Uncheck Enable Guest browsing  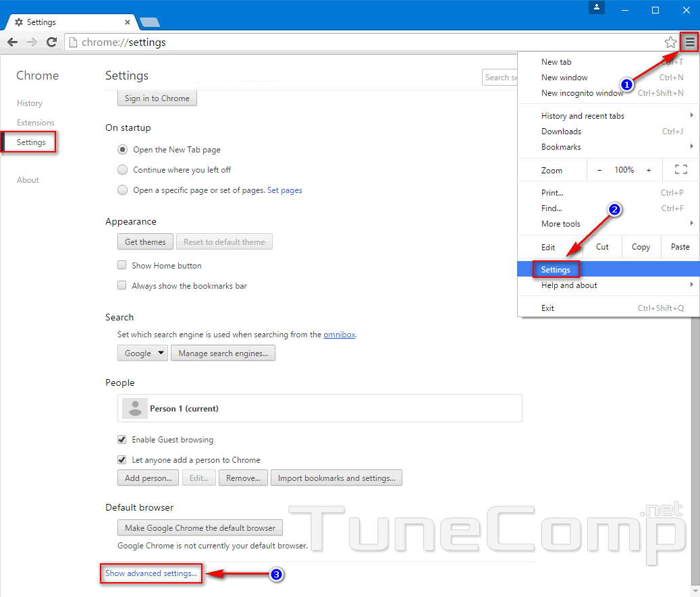click(122, 440)
